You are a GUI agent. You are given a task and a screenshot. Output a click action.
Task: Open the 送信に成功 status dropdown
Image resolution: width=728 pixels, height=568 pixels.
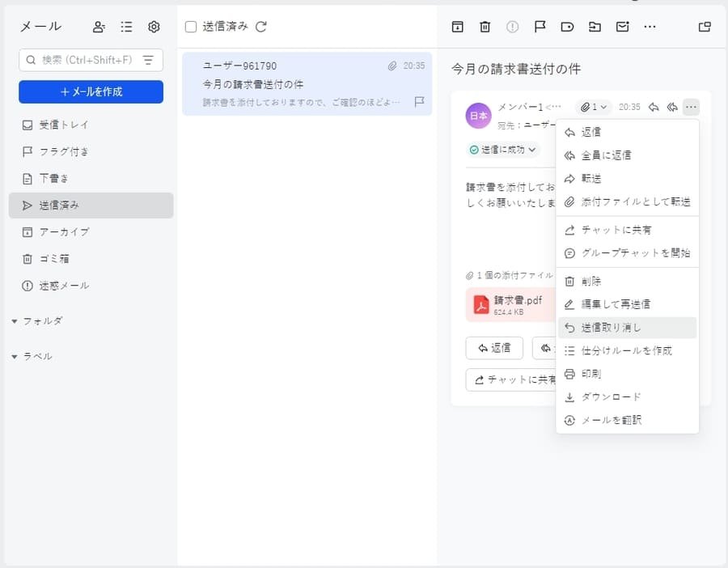click(503, 150)
